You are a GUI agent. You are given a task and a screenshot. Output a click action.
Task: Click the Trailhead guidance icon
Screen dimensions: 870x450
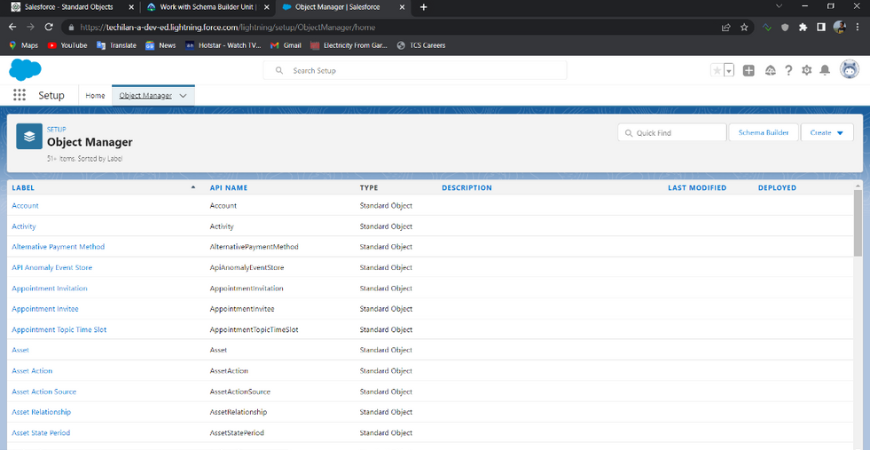tap(770, 70)
